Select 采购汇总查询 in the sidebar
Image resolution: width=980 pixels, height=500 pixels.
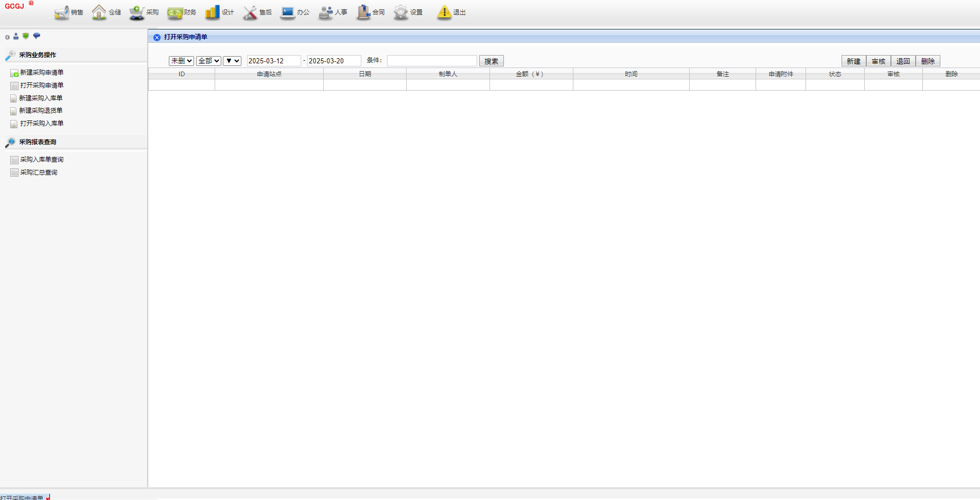click(x=39, y=173)
